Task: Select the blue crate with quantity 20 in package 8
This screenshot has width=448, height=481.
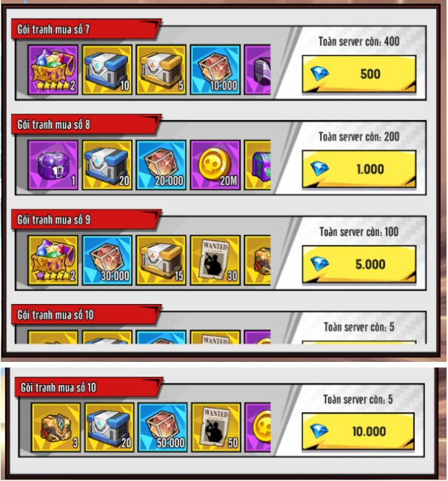Action: tap(107, 165)
